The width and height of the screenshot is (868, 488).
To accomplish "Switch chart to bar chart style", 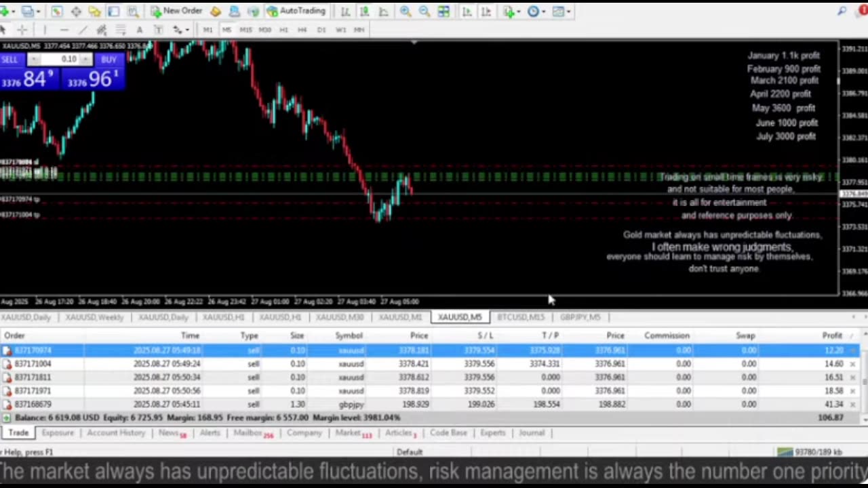I will click(345, 12).
